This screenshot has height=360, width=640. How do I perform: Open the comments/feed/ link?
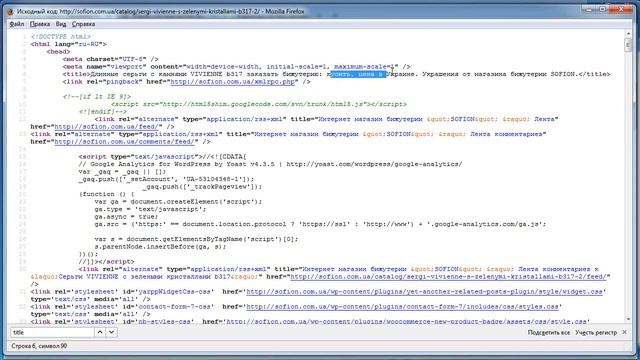[124, 142]
